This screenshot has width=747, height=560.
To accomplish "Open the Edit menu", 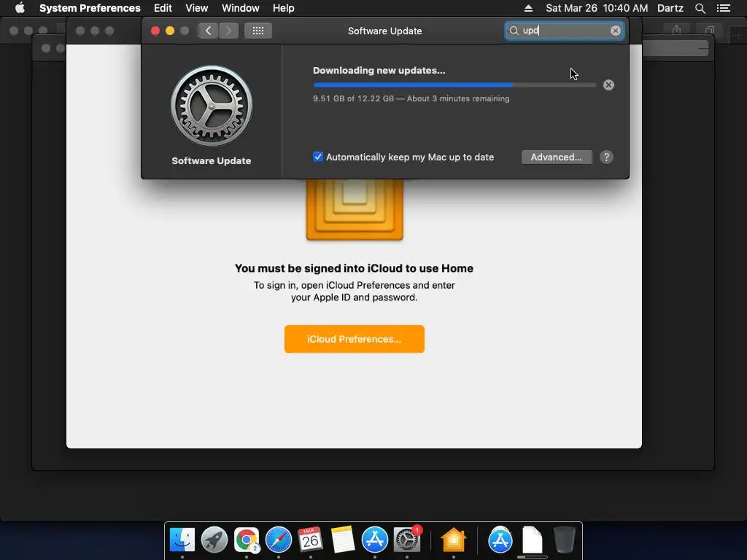I will click(163, 8).
